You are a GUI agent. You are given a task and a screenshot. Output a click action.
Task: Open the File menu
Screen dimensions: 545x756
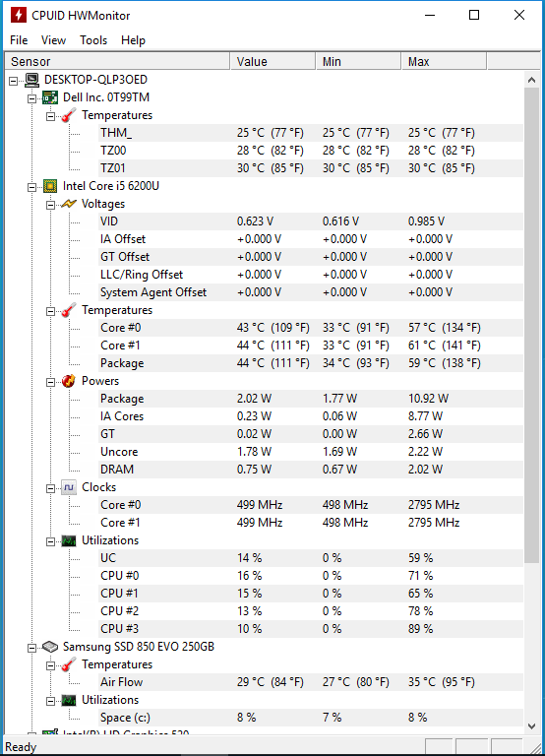19,40
